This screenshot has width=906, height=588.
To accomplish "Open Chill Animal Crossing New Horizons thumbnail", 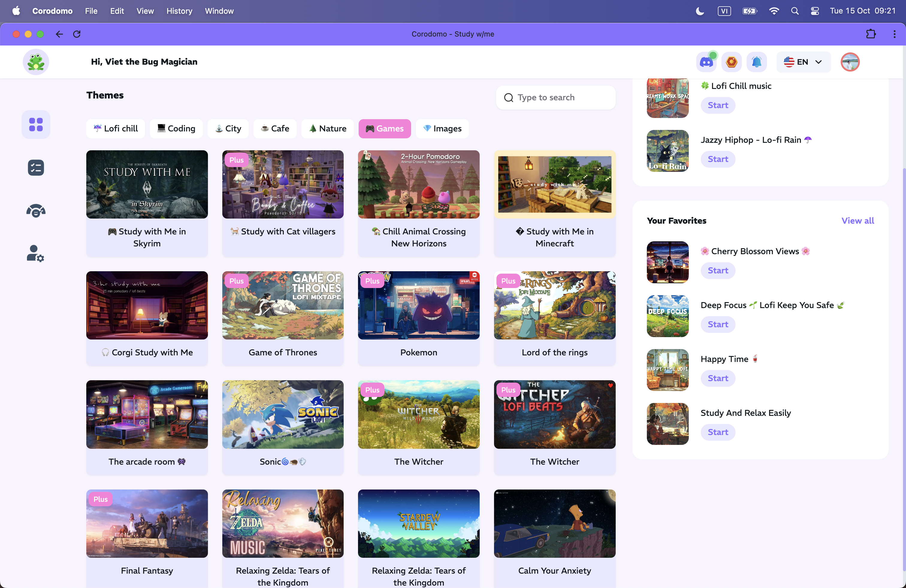I will (419, 184).
